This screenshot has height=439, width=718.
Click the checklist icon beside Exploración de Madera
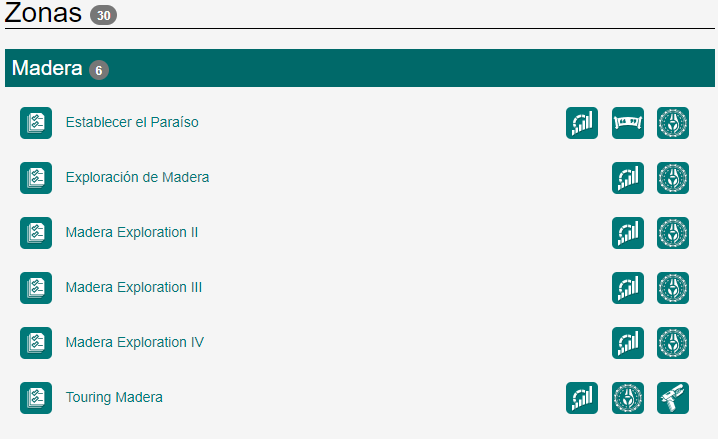pyautogui.click(x=36, y=178)
